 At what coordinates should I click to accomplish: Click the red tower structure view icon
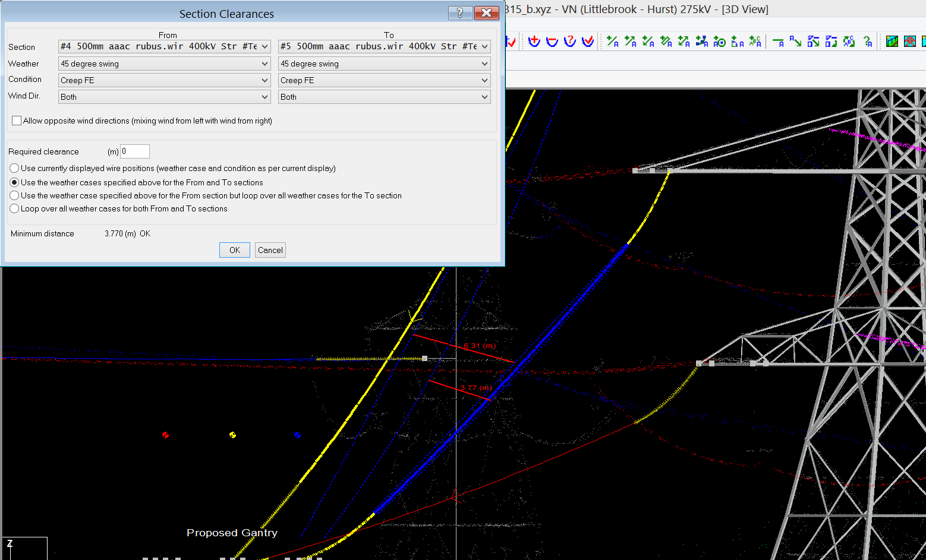pyautogui.click(x=910, y=42)
